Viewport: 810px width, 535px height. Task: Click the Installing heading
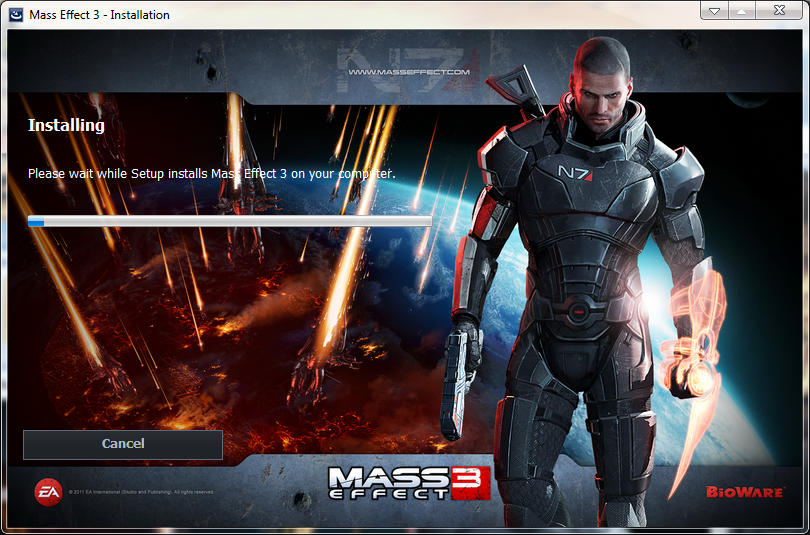pyautogui.click(x=66, y=125)
